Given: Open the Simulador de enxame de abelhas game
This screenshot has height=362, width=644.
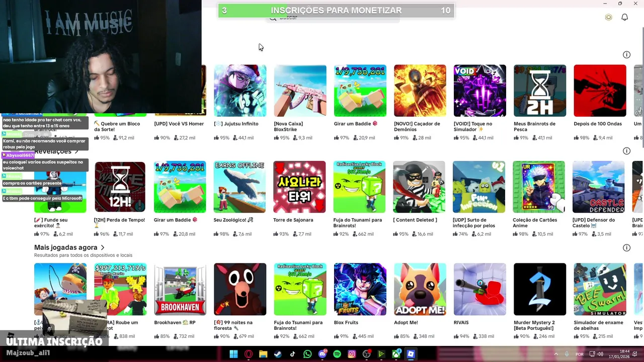Looking at the screenshot, I should click(x=600, y=289).
